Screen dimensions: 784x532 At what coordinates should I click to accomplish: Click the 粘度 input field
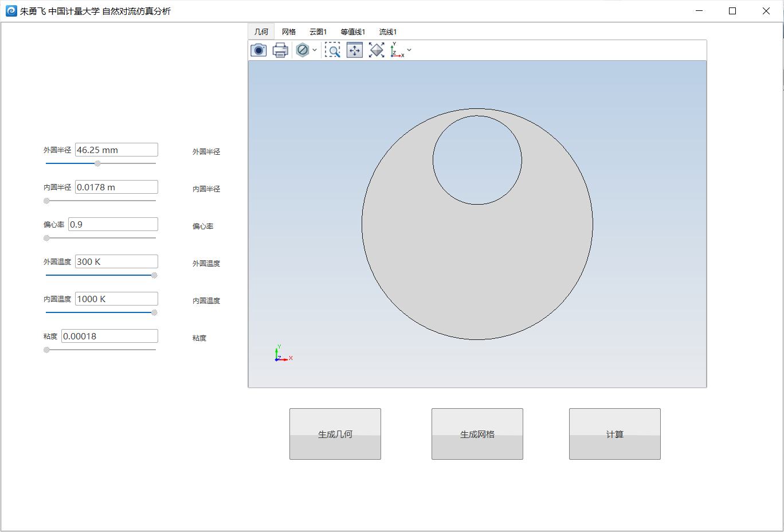click(x=109, y=336)
